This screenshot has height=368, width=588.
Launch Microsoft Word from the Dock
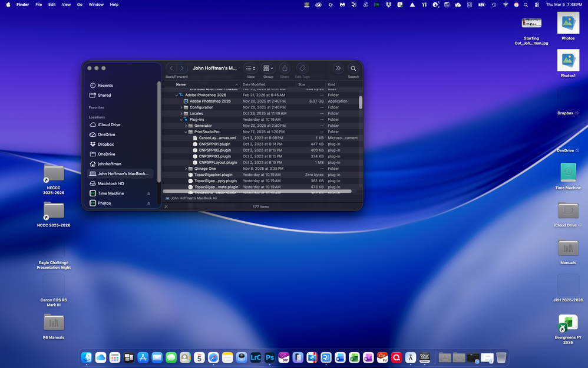(340, 357)
